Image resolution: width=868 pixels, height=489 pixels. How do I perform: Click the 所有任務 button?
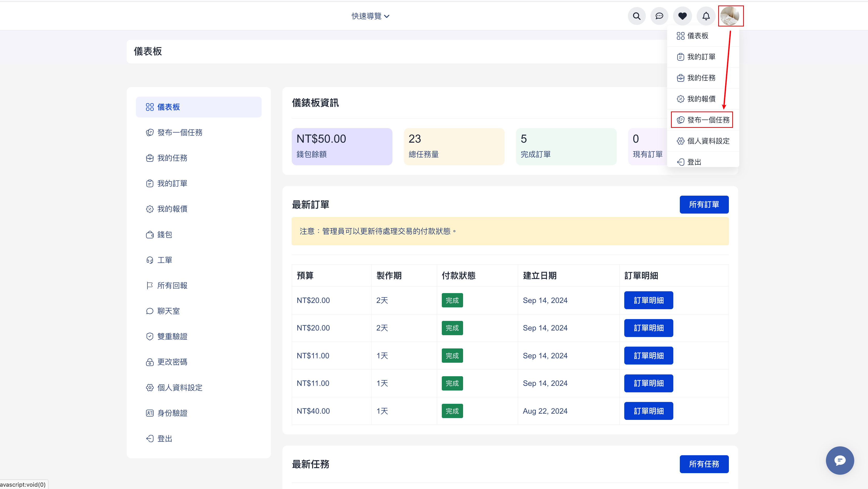704,464
